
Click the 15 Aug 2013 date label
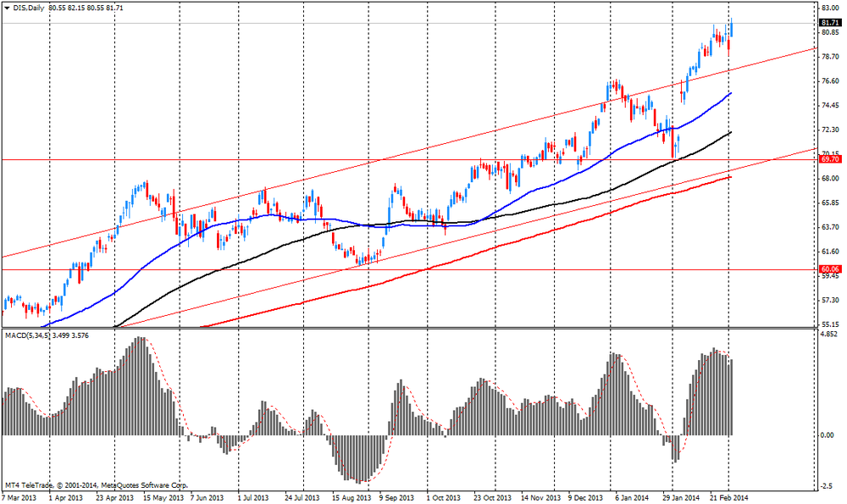pos(352,497)
